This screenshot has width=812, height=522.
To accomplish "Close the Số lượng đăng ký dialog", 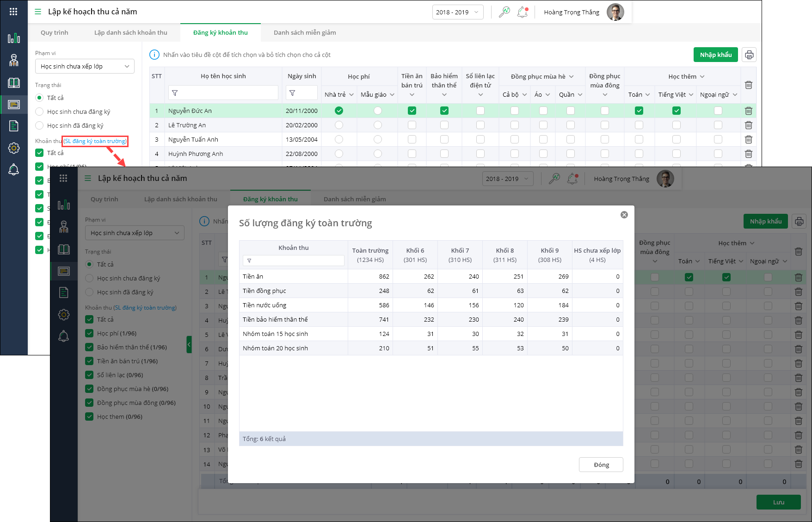I will point(624,215).
